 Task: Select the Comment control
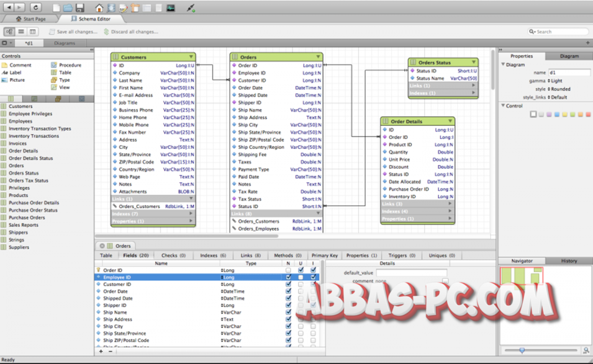20,64
